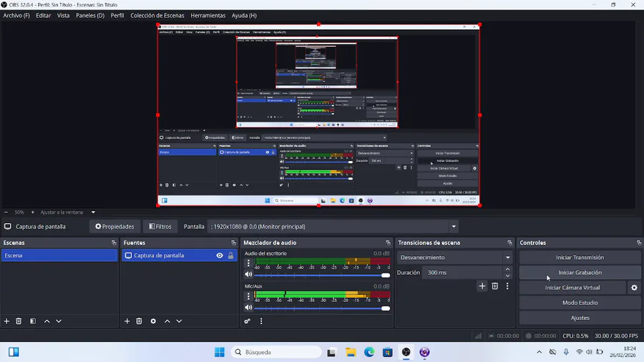Open preview scaling dropdown arrow

click(x=93, y=212)
